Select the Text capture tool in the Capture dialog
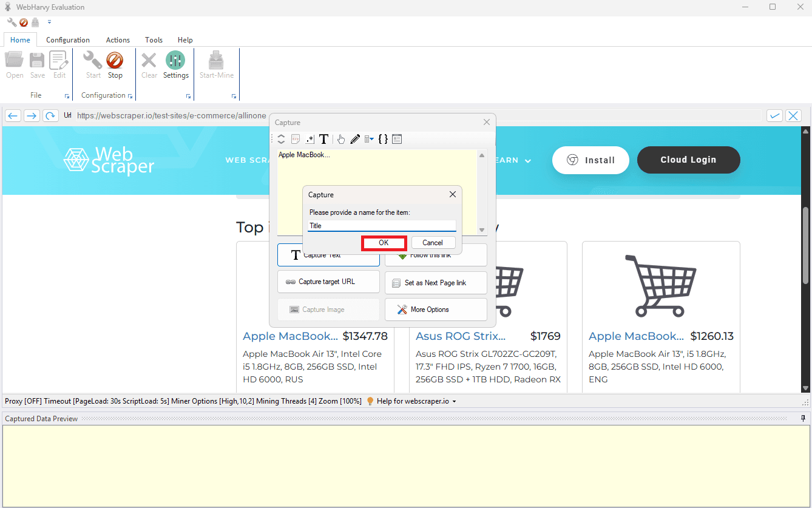The height and width of the screenshot is (508, 812). (323, 139)
